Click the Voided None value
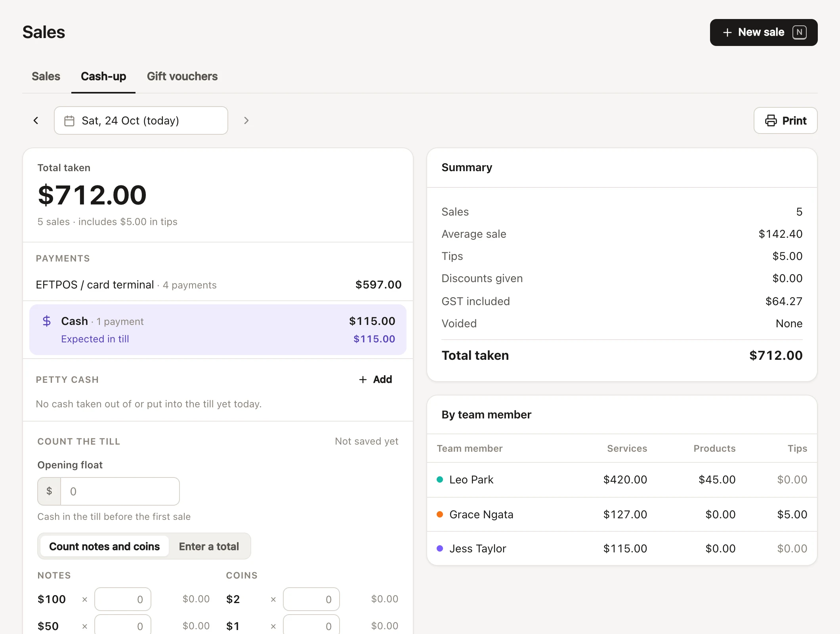 coord(789,323)
